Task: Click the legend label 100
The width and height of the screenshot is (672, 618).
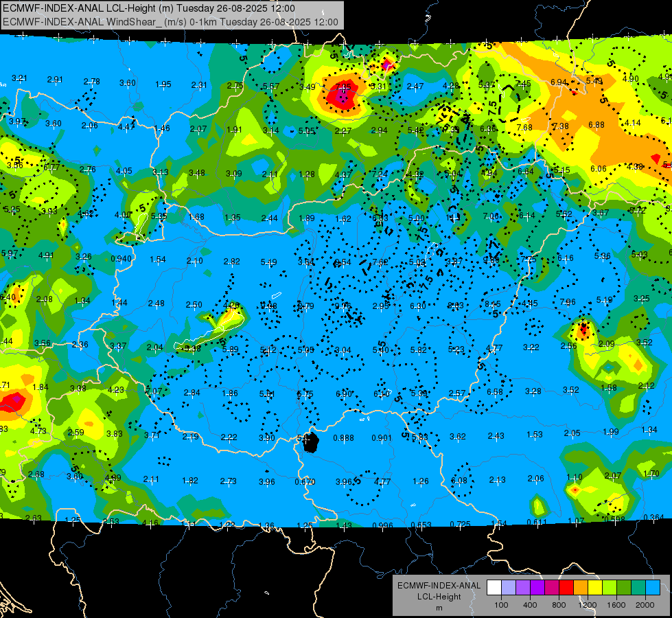Action: pos(501,605)
